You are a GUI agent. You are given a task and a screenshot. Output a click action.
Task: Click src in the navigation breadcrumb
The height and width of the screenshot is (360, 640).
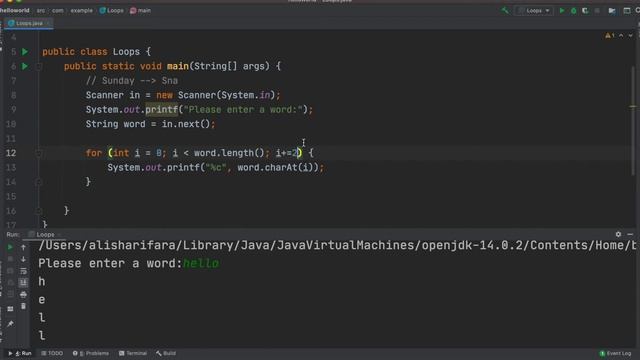pos(41,11)
